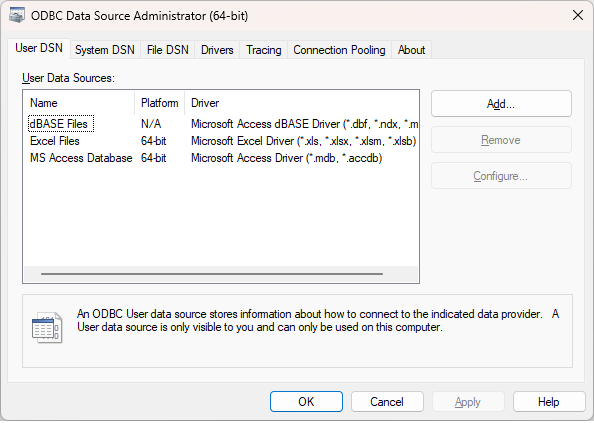Click the ODBC Administrator title bar icon
This screenshot has width=594, height=423.
pos(16,16)
